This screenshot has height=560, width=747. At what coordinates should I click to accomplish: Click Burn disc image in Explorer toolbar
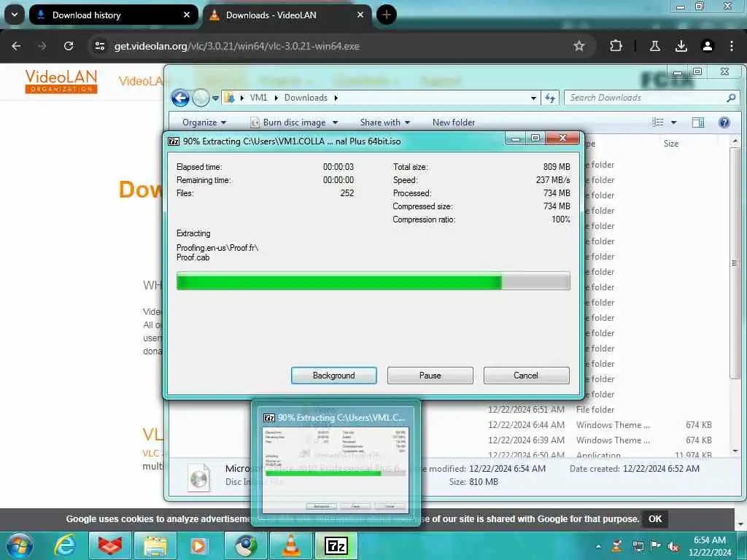pos(289,122)
